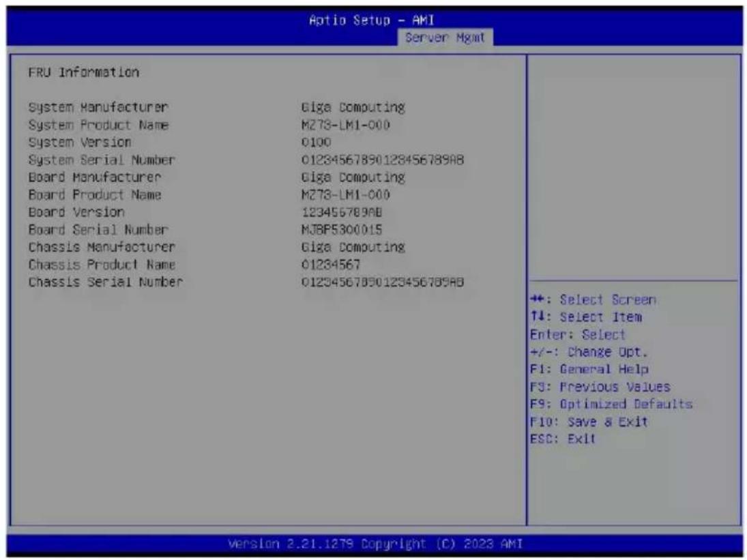This screenshot has height=560, width=747.
Task: Click the Chassis Manufacturer label
Action: tap(102, 247)
